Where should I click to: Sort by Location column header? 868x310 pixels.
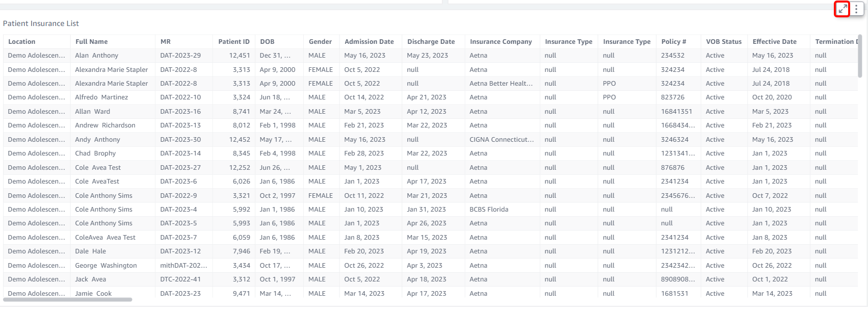(x=22, y=42)
